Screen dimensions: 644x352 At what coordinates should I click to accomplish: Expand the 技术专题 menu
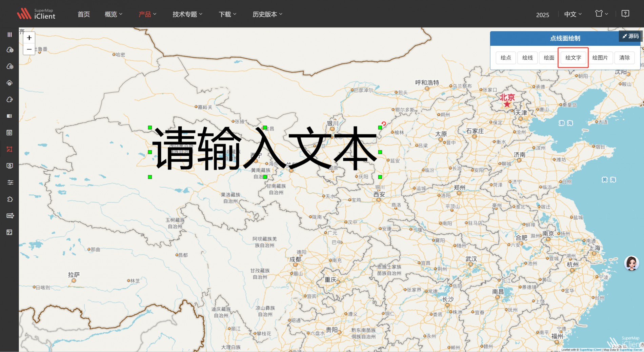[x=187, y=14]
